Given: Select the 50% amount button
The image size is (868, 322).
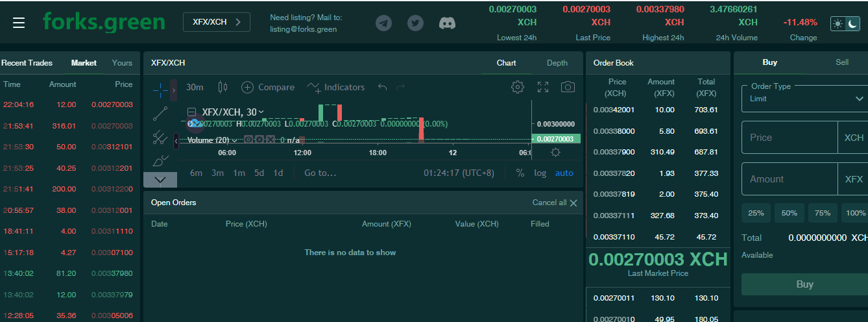Looking at the screenshot, I should tap(789, 213).
